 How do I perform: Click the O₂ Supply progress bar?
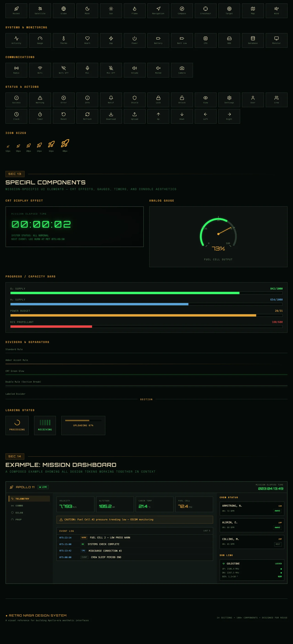coord(146,293)
